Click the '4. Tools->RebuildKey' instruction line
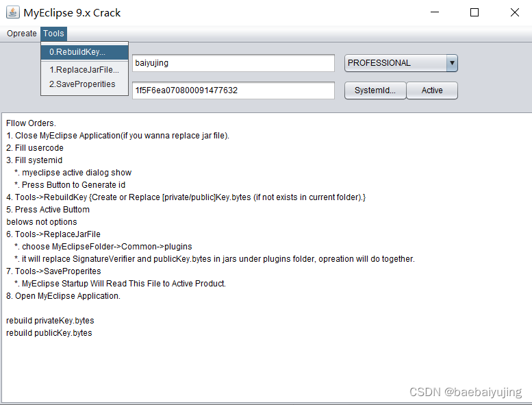This screenshot has height=405, width=532. tap(186, 197)
